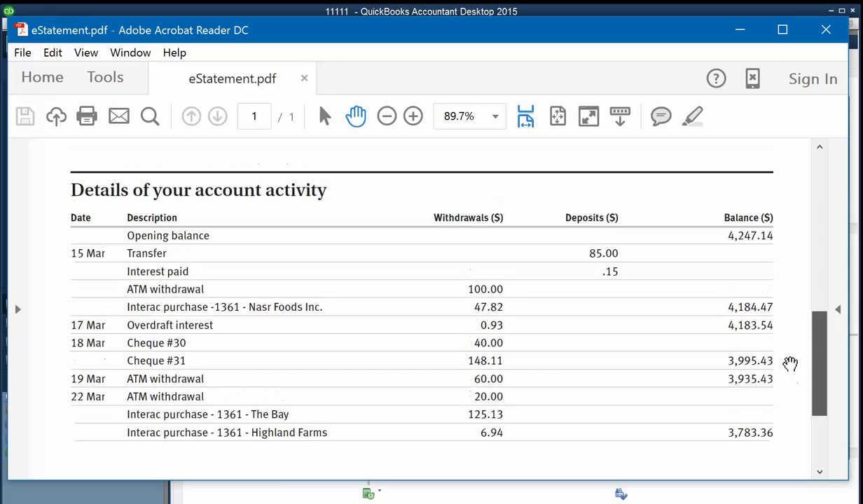
Task: Open the Window menu
Action: [130, 52]
